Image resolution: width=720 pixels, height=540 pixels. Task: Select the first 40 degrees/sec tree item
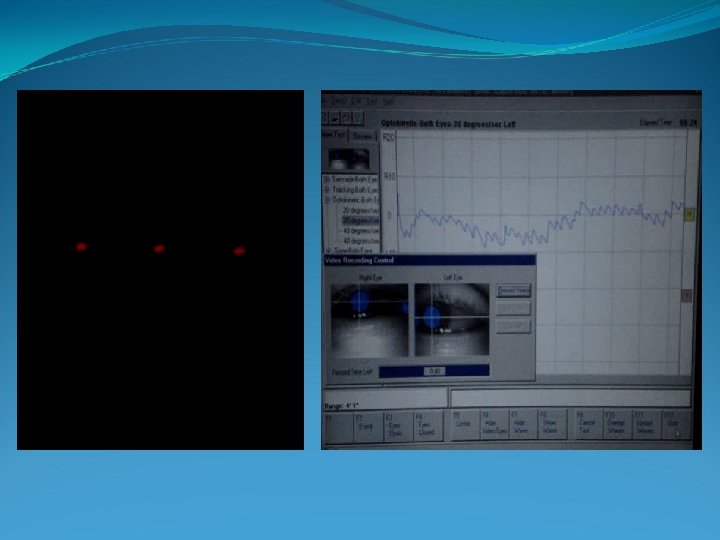pos(360,231)
